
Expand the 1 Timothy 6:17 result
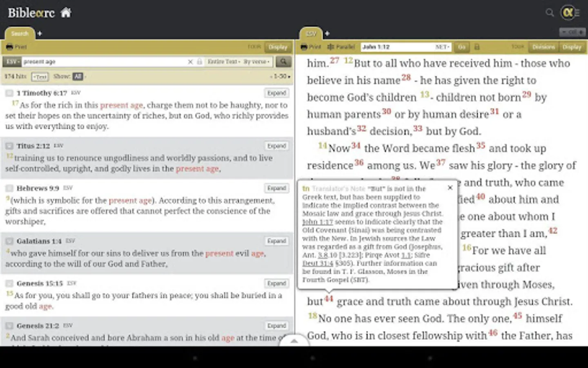pos(276,93)
